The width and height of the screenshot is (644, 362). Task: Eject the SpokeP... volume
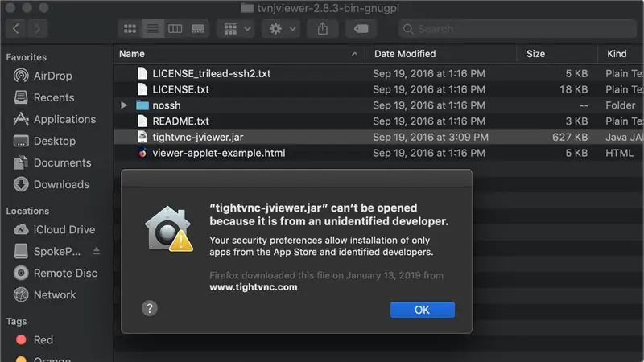[x=97, y=251]
